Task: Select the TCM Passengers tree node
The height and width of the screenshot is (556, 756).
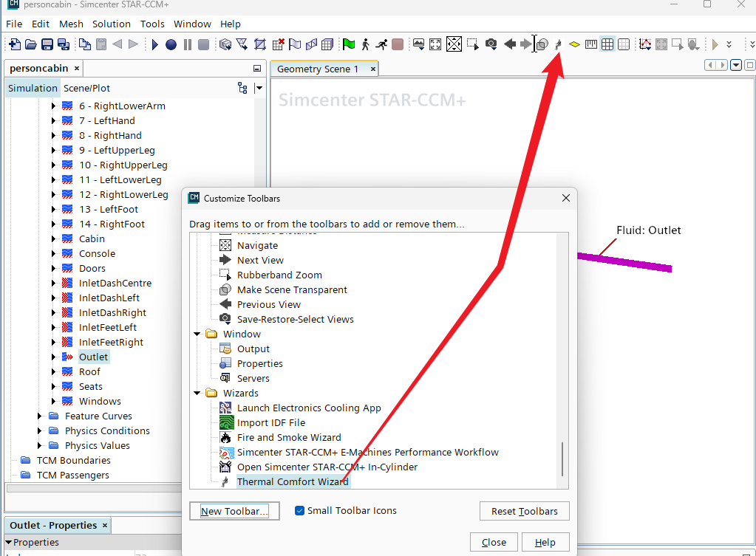Action: tap(73, 475)
